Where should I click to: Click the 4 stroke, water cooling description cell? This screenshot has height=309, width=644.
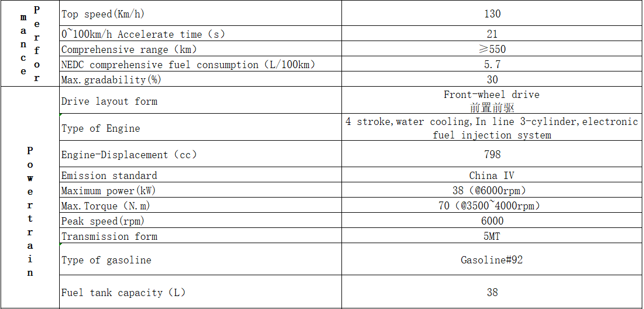492,127
